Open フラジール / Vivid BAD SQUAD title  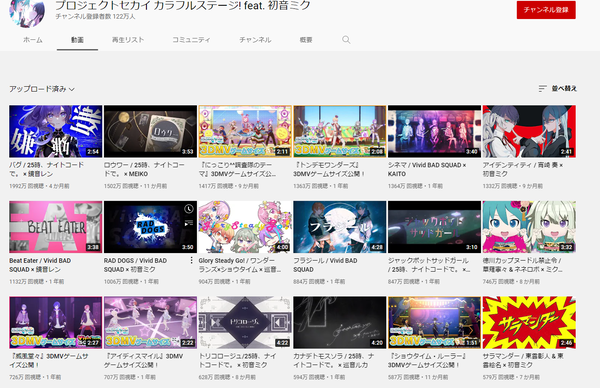coord(325,265)
